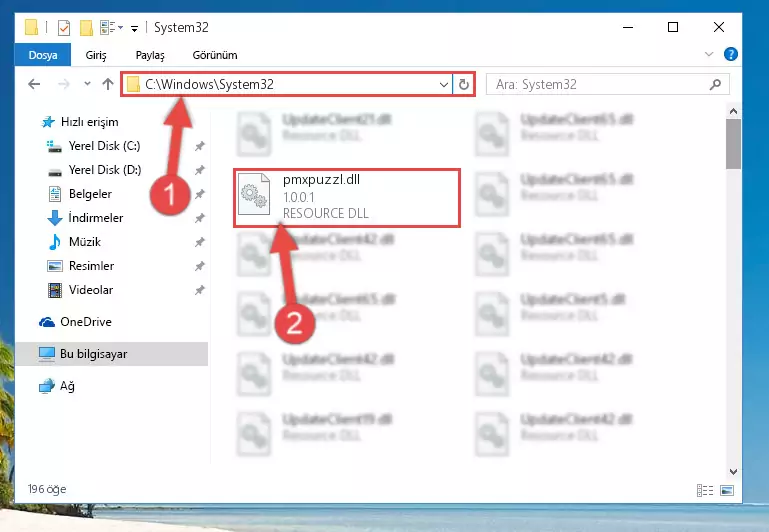Screen dimensions: 769x532
Task: Expand the address bar history dropdown
Action: click(443, 85)
